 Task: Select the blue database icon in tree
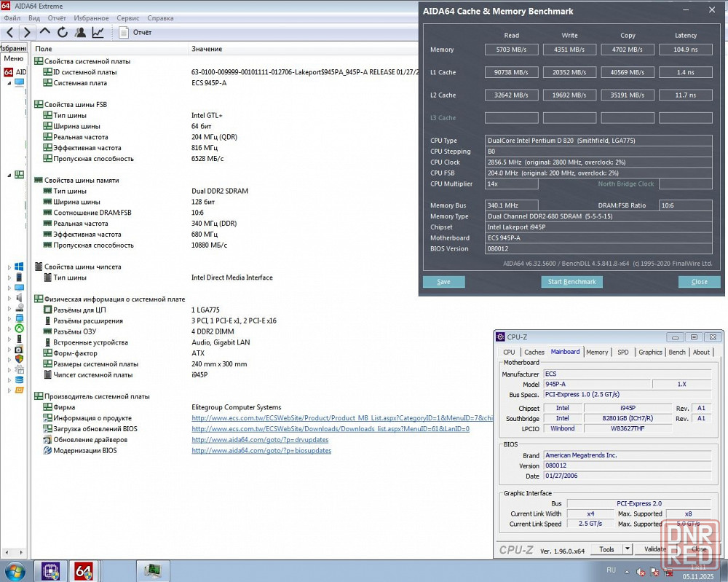(19, 380)
